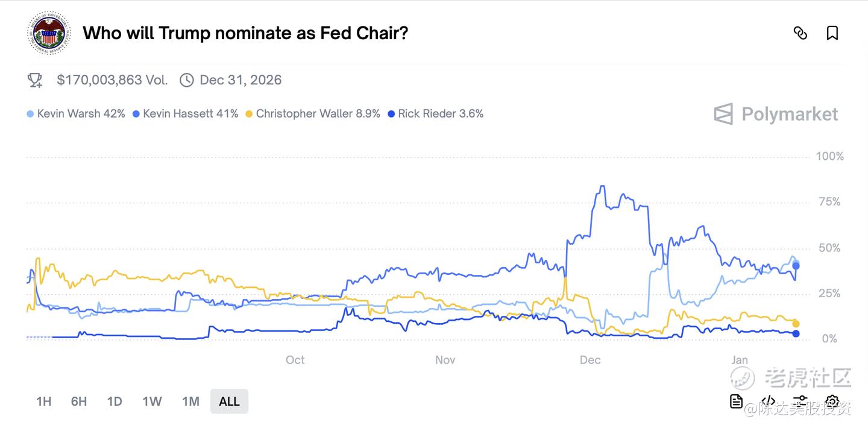Switch chart to 1M range
This screenshot has height=428, width=868.
(190, 401)
